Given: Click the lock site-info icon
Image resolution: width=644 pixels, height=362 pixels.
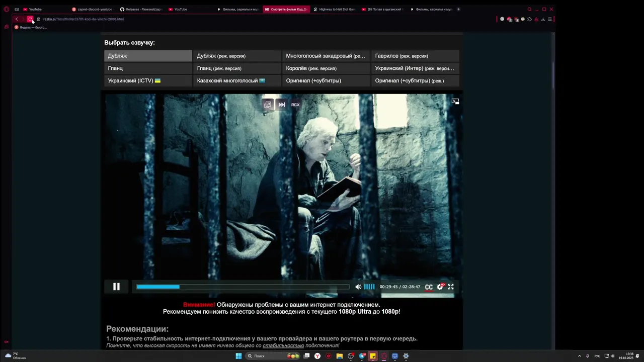Looking at the screenshot, I should tap(38, 19).
